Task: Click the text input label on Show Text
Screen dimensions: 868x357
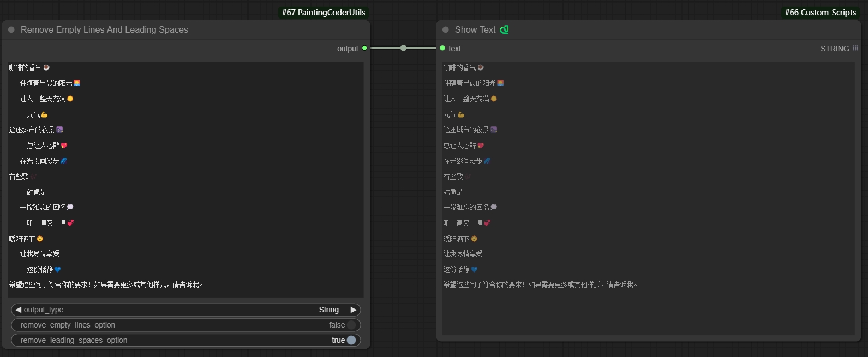Action: (454, 49)
